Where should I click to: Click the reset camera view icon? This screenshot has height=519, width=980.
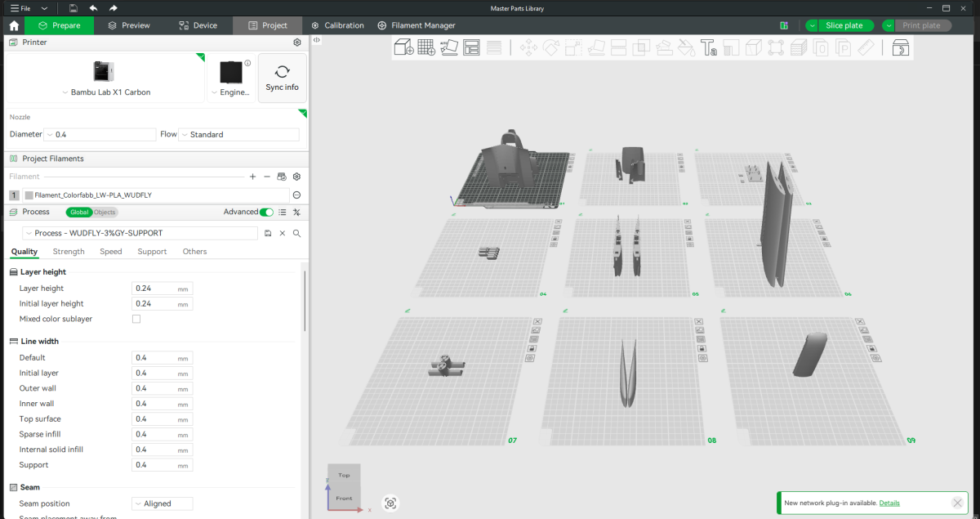390,503
